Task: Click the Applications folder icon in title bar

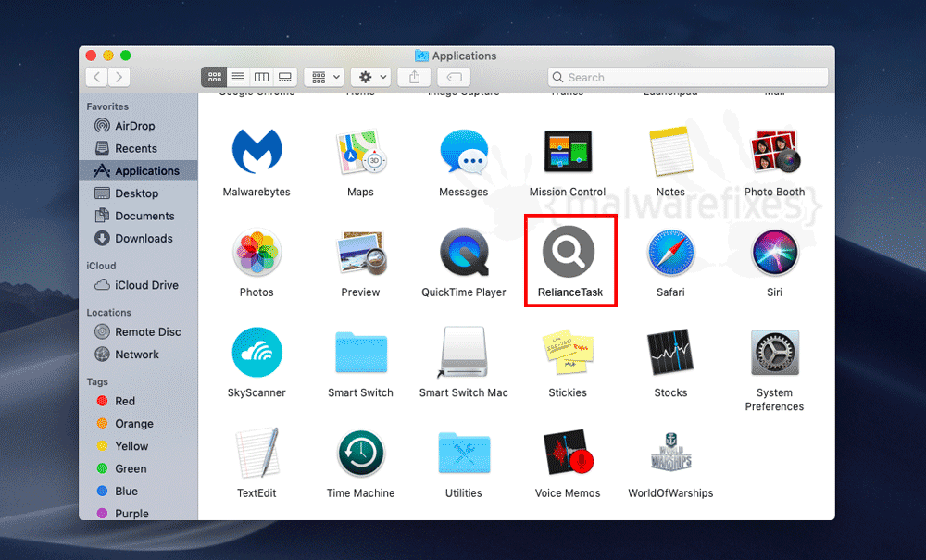Action: tap(421, 56)
